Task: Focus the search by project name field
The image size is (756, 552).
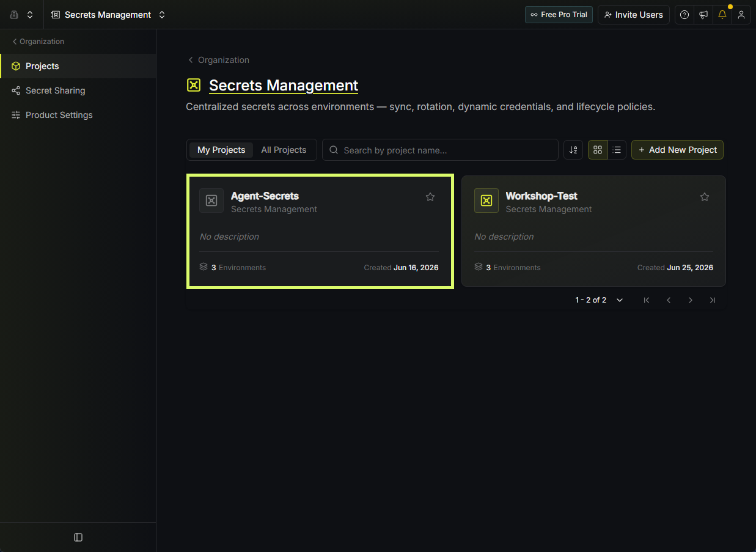Action: pos(440,150)
